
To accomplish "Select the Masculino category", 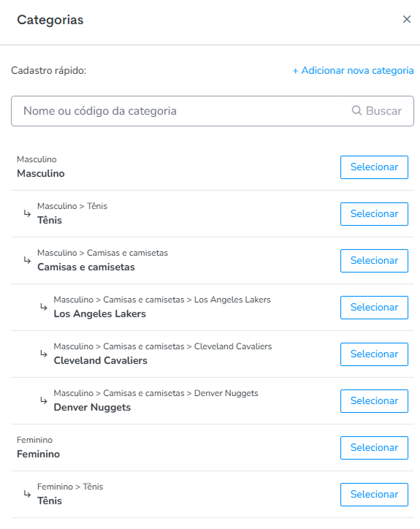I will tap(374, 167).
